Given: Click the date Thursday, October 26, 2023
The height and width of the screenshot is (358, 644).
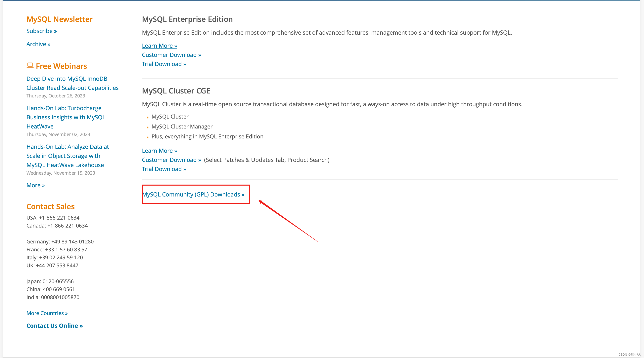Looking at the screenshot, I should tap(56, 96).
